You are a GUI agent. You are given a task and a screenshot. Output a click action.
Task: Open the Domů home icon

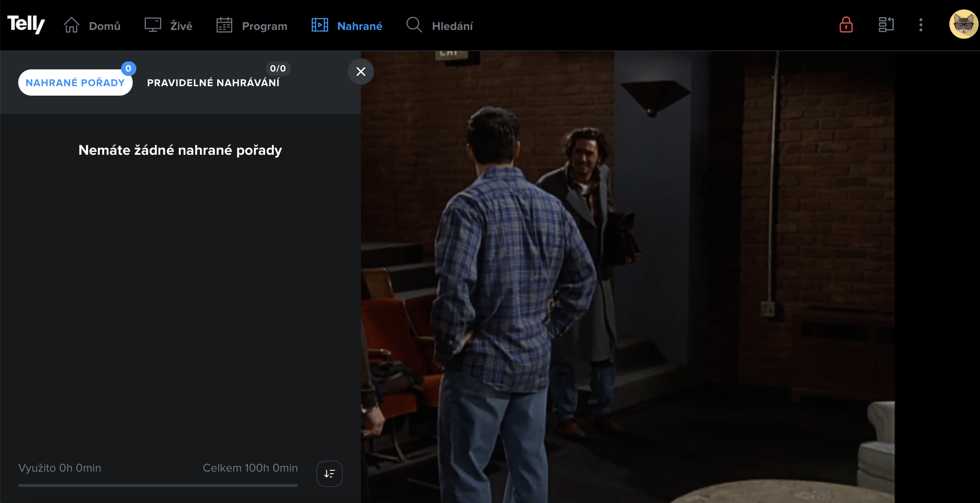(71, 25)
